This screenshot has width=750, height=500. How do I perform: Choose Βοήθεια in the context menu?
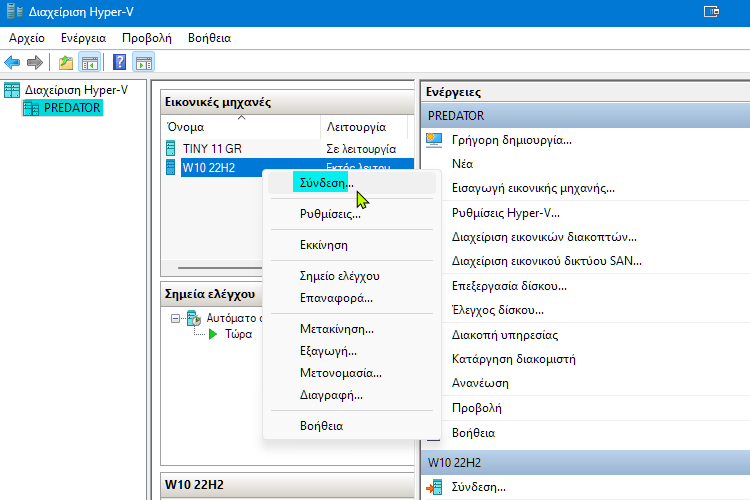tap(352, 426)
